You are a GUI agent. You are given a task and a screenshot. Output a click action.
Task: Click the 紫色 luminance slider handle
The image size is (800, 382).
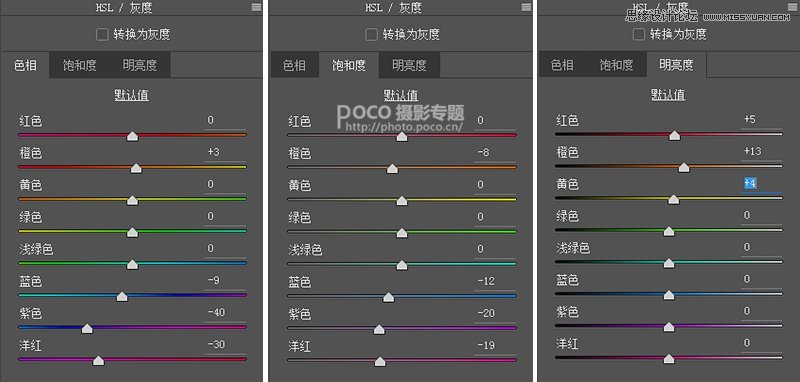(x=669, y=327)
